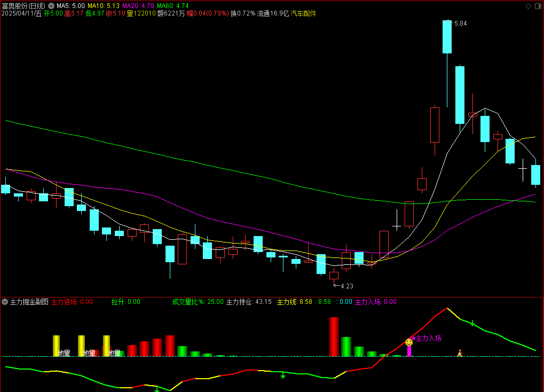Screen dimensions: 544x392
Task: Select the MA20: 4.79 indicator label
Action: pos(138,6)
